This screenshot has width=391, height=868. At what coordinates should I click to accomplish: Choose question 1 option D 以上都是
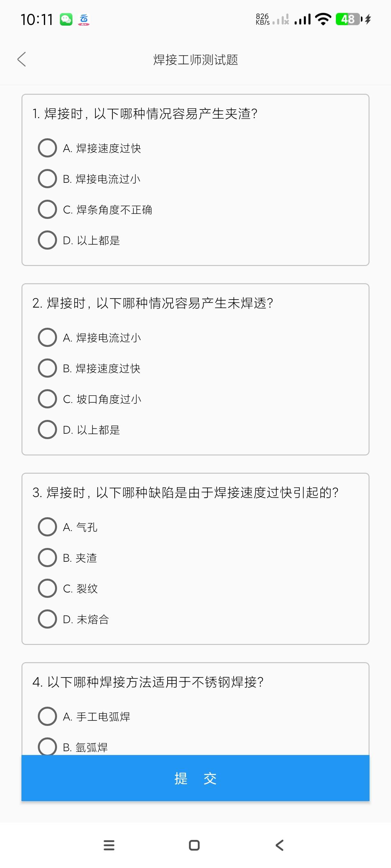click(47, 240)
